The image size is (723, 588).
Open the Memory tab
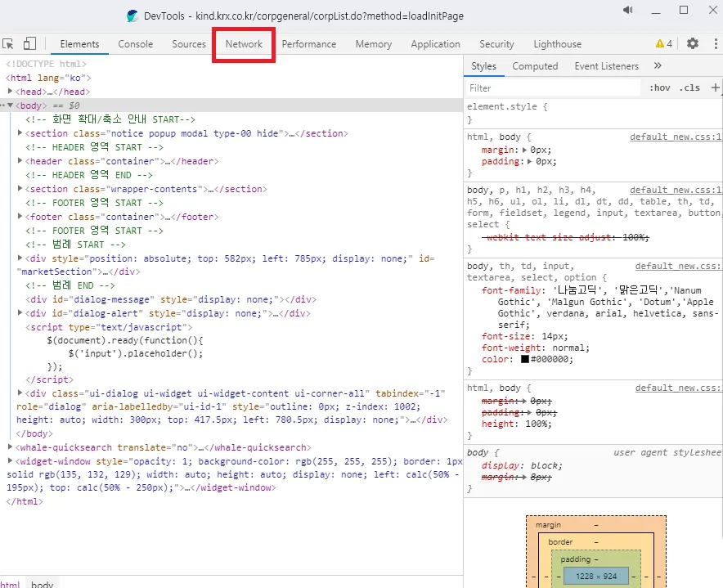coord(374,44)
